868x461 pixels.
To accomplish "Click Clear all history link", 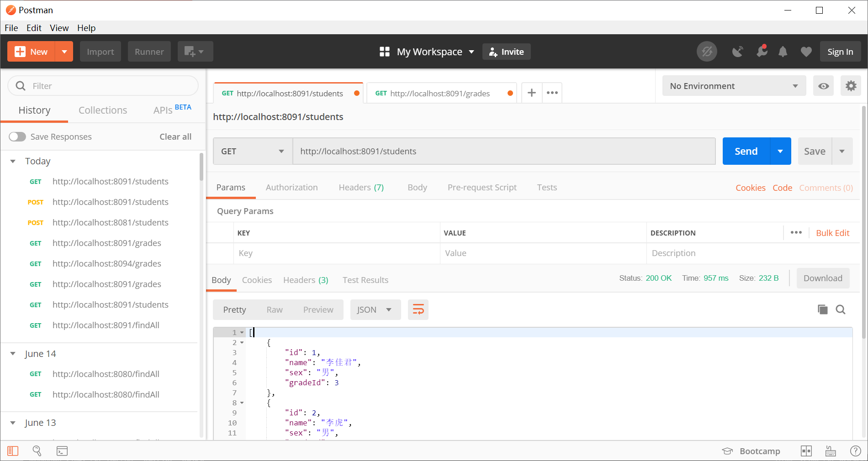I will tap(175, 137).
